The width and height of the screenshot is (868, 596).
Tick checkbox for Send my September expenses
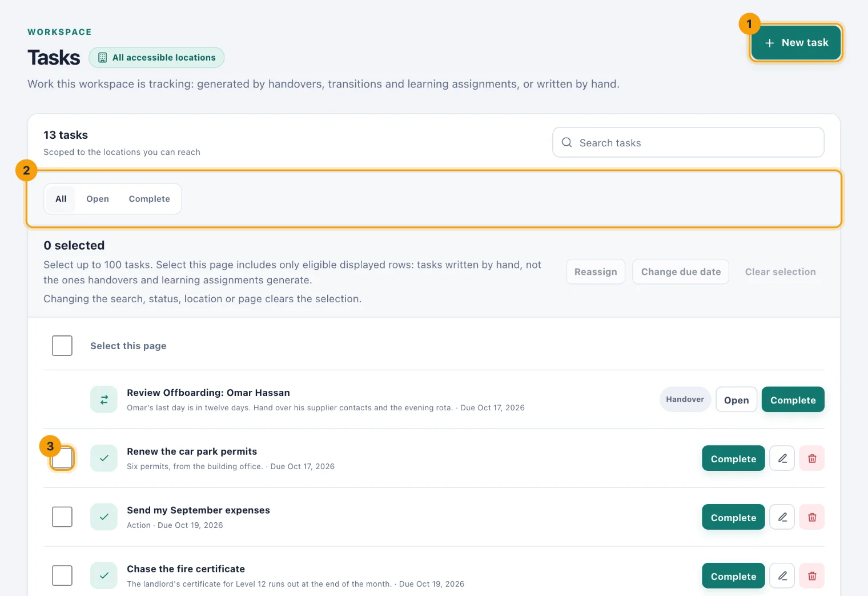click(x=62, y=517)
